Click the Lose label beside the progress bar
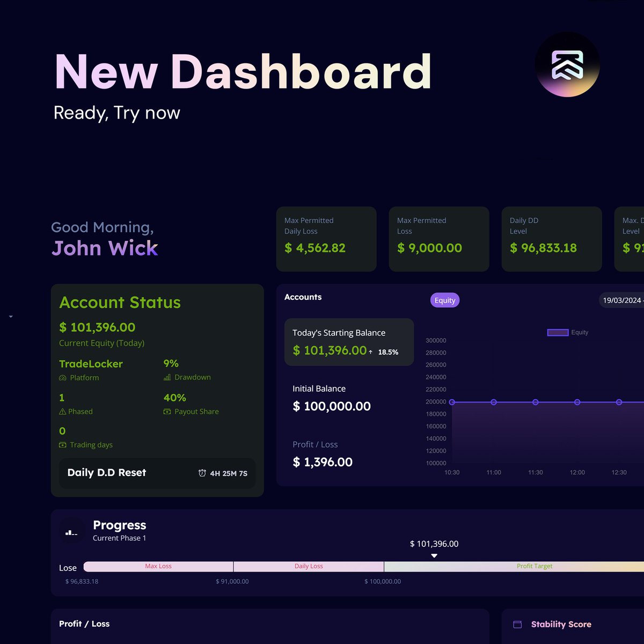The image size is (644, 644). pyautogui.click(x=68, y=568)
